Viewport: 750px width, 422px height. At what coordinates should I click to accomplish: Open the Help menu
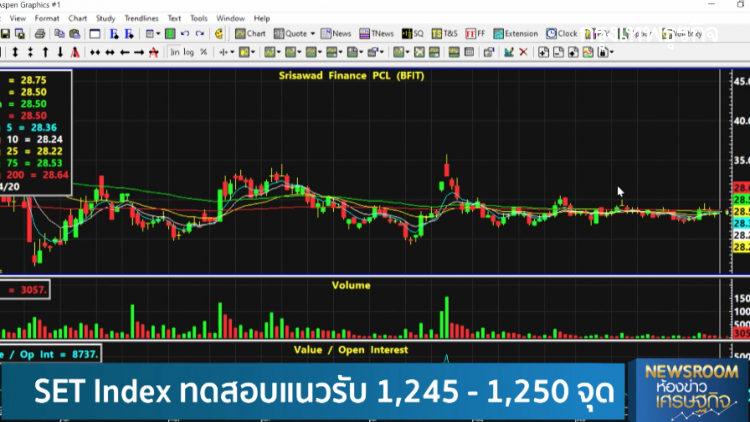pyautogui.click(x=262, y=18)
